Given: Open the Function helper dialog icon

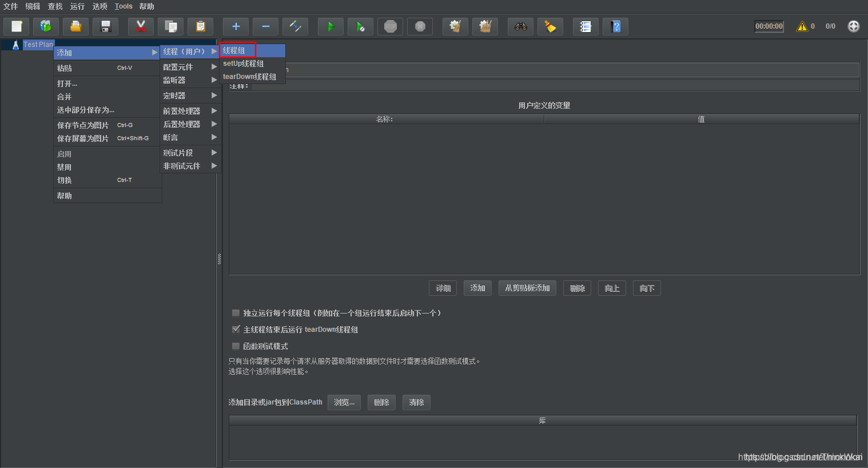Looking at the screenshot, I should coord(586,26).
